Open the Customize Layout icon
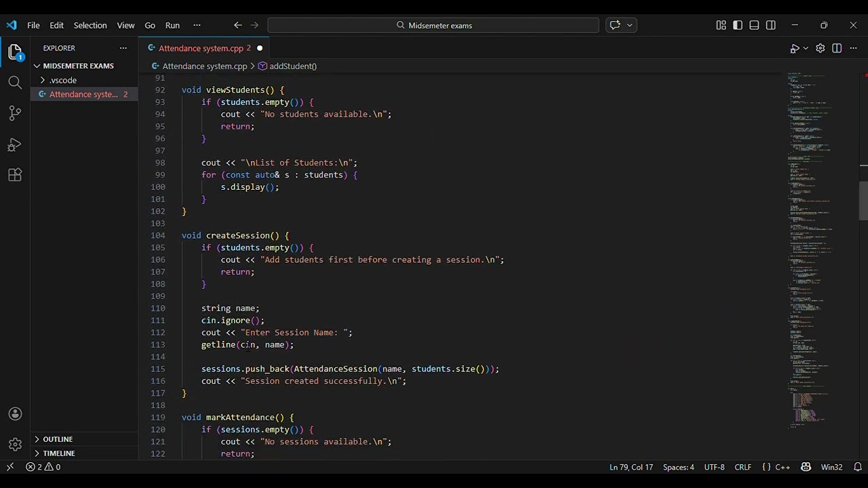 pyautogui.click(x=720, y=25)
